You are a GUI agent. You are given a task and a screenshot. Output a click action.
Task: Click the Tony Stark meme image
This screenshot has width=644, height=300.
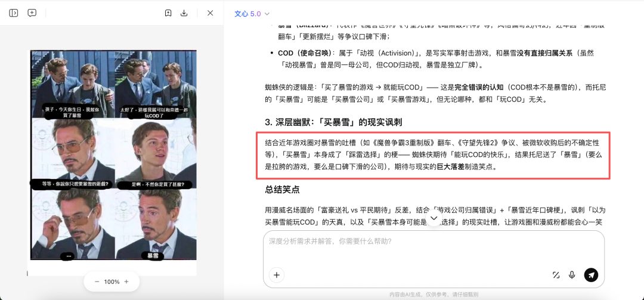click(x=113, y=156)
